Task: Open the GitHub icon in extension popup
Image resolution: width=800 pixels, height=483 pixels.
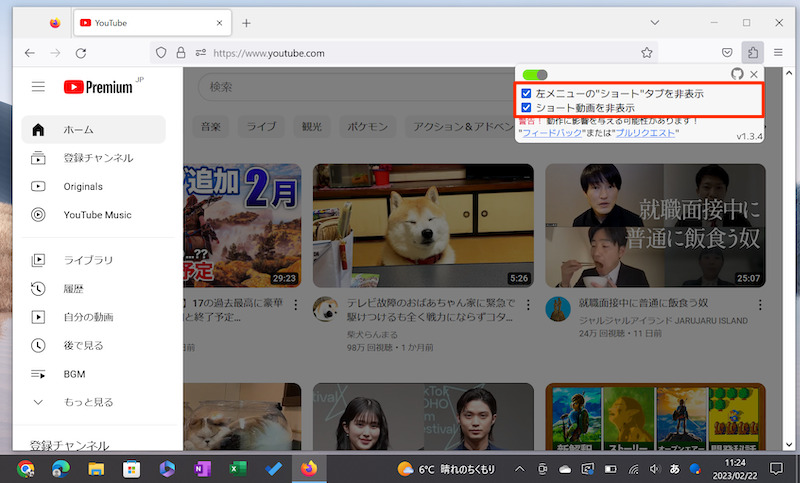Action: (x=737, y=74)
